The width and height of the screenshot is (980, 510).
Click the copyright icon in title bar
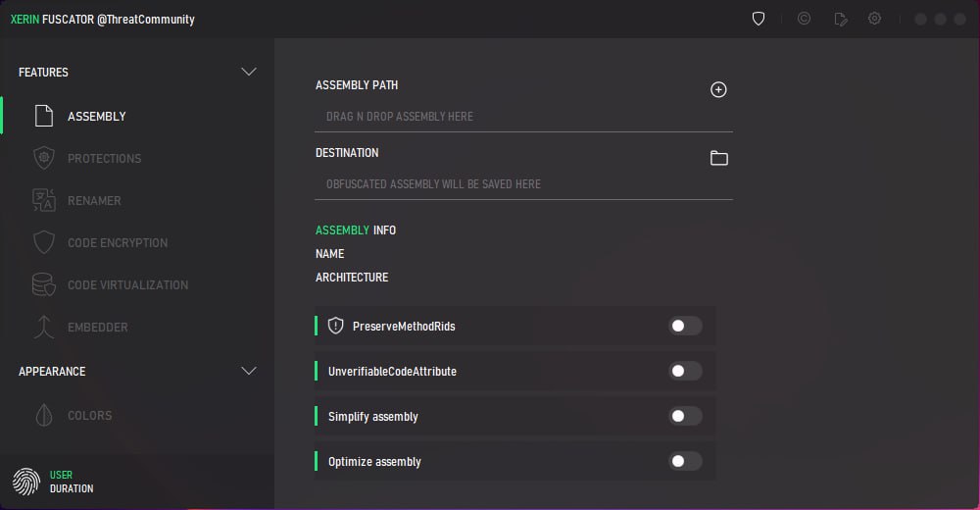[804, 19]
